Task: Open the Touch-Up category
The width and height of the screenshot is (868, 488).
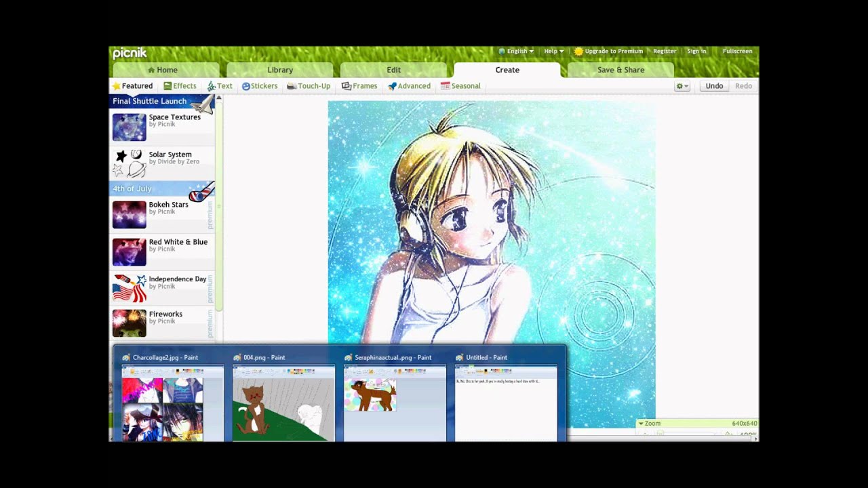Action: [309, 86]
